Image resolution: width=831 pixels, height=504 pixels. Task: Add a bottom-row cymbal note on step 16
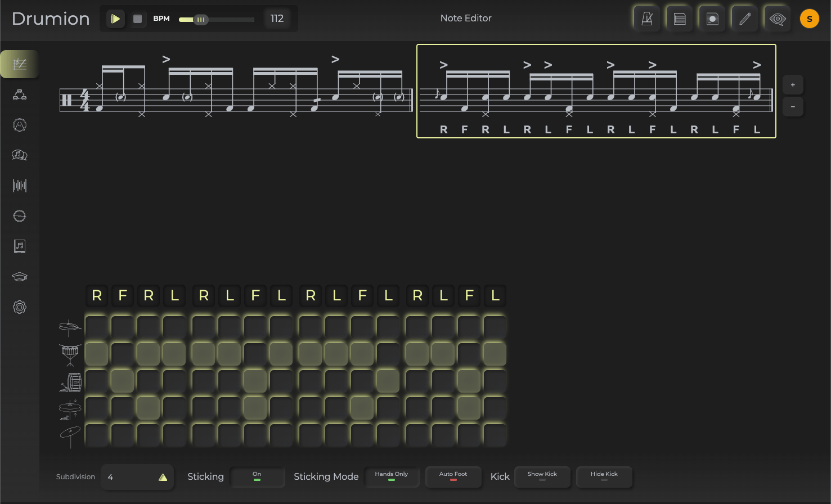coord(495,435)
